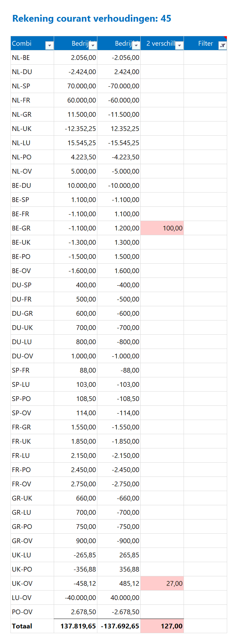Click the funnel icon showing an active filter

point(222,45)
